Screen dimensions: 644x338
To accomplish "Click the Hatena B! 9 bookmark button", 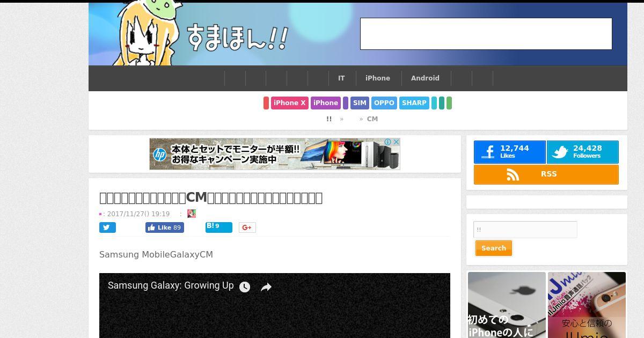I will pos(219,227).
